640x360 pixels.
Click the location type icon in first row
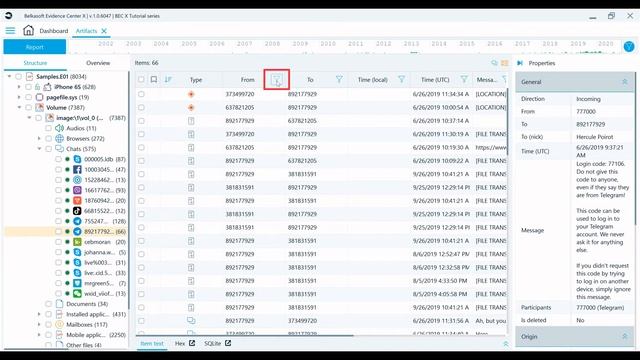click(191, 94)
